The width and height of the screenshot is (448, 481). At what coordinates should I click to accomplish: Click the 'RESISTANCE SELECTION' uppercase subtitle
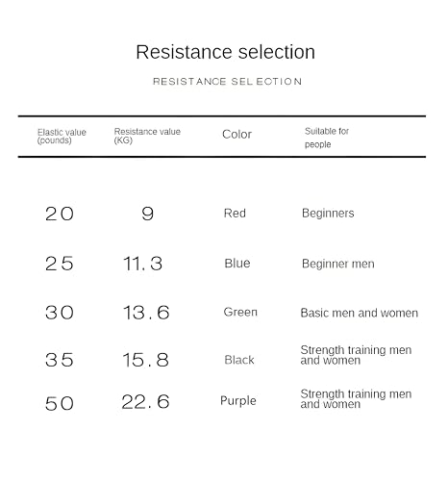(x=227, y=82)
